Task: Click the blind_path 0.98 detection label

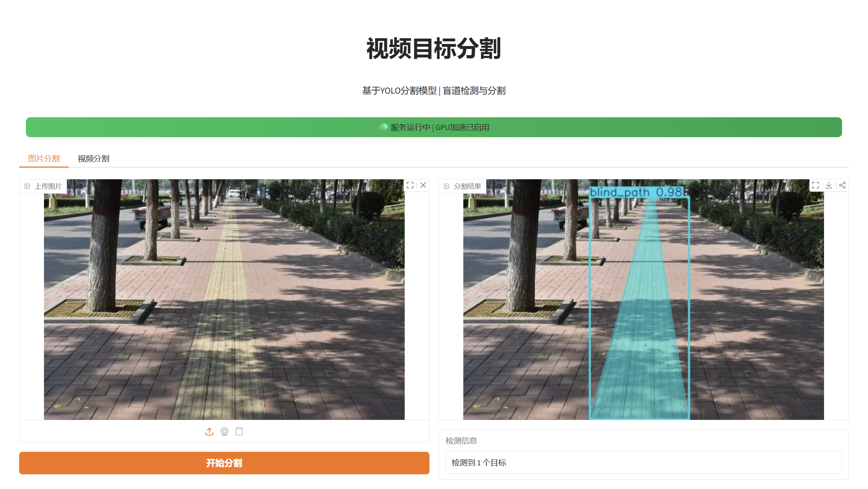Action: click(x=636, y=192)
